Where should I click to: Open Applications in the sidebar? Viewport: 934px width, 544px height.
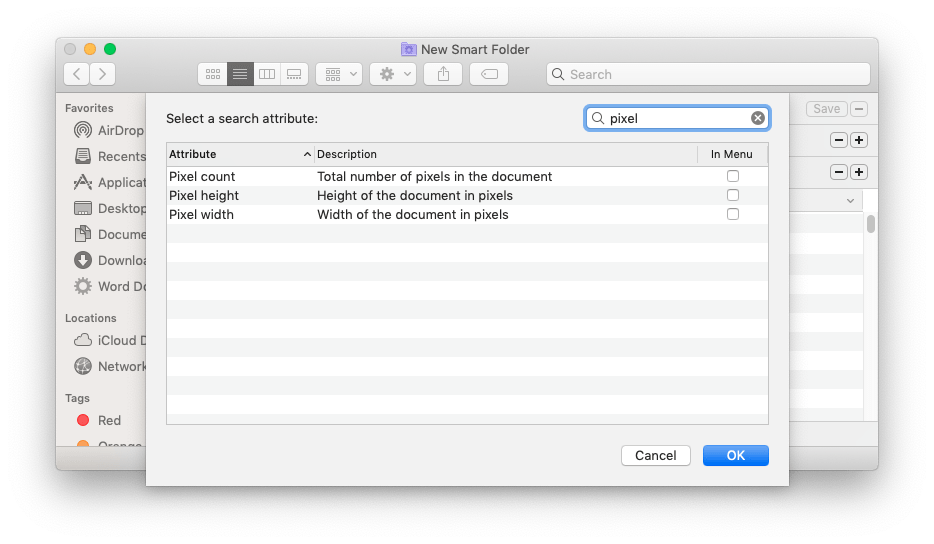[110, 182]
